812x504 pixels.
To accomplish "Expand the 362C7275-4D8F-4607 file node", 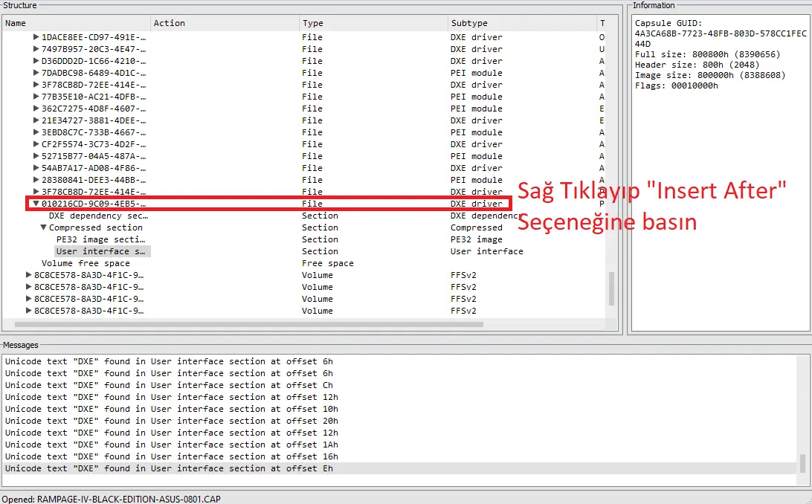I will click(36, 108).
